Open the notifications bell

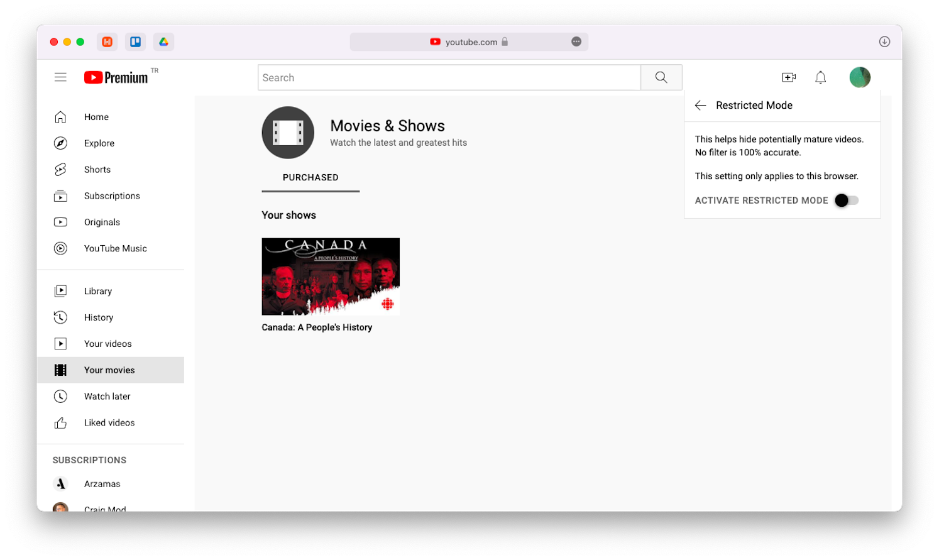[x=820, y=77]
